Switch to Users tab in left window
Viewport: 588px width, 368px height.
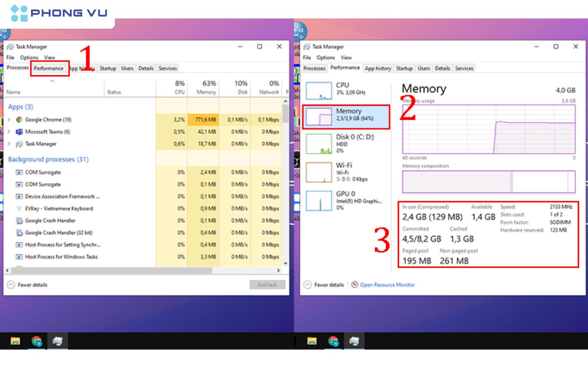(x=127, y=68)
